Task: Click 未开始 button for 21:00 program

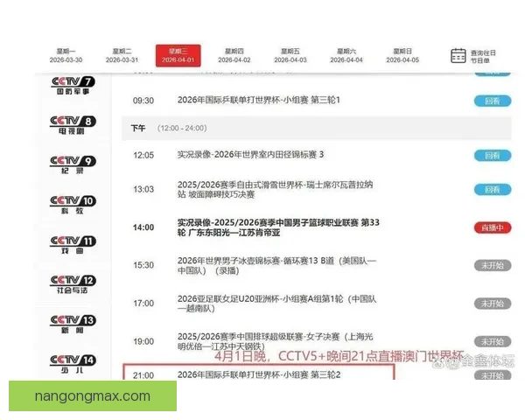Action: point(493,374)
